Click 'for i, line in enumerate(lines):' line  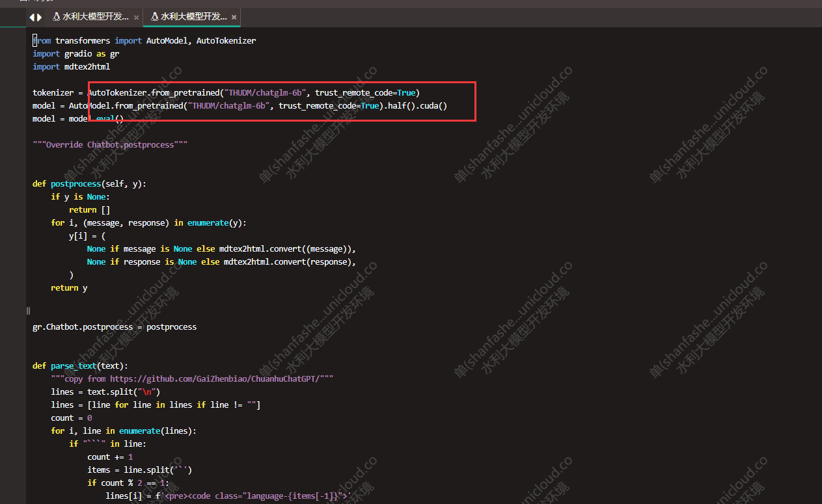point(124,431)
